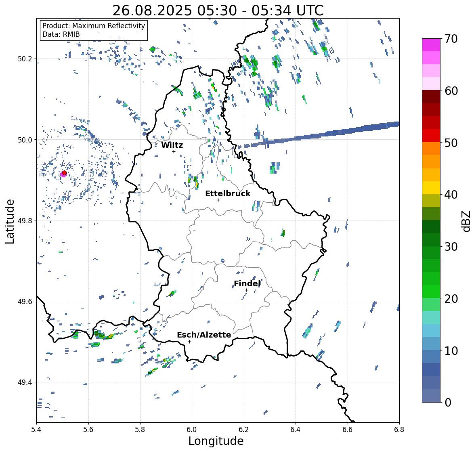Image resolution: width=476 pixels, height=451 pixels.
Task: Click the 30 value on colorbar
Action: [x=451, y=246]
